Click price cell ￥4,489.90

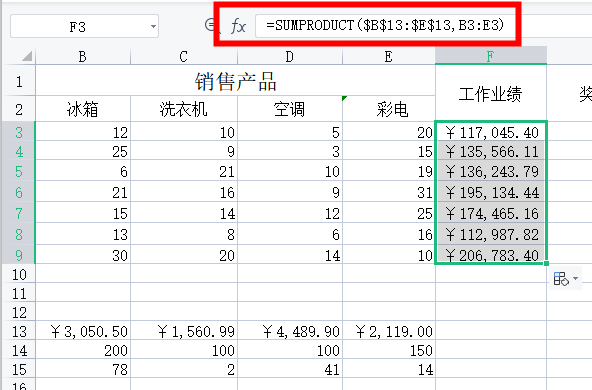click(290, 331)
